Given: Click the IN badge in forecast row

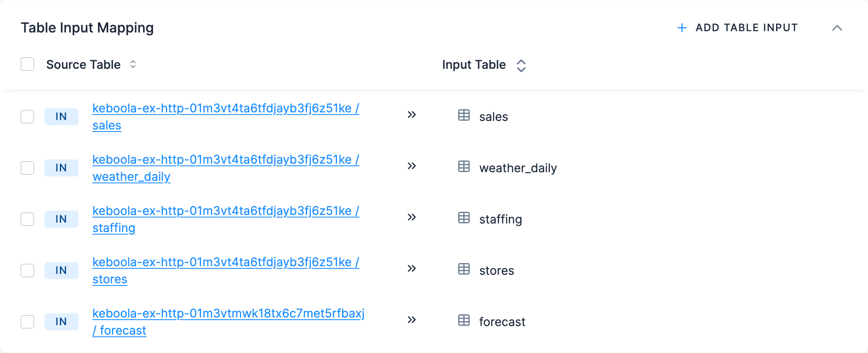Looking at the screenshot, I should (x=61, y=322).
